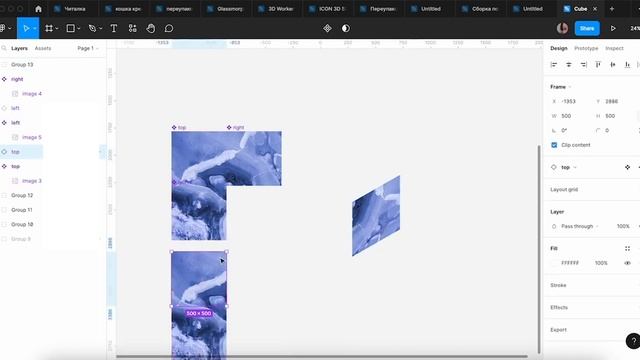
Task: Click the Export section header
Action: (x=558, y=330)
